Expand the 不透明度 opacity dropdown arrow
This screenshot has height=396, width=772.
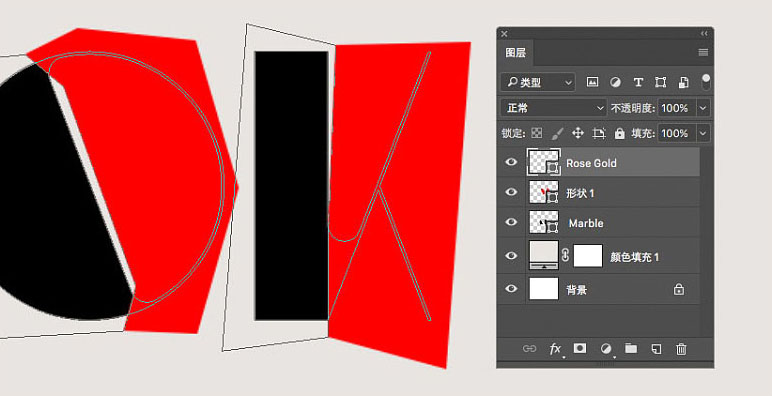click(703, 108)
